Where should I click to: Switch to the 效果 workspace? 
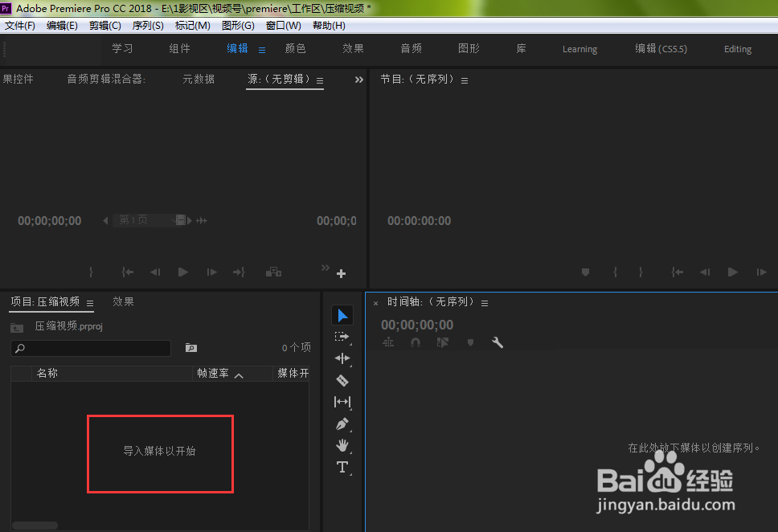(x=353, y=49)
